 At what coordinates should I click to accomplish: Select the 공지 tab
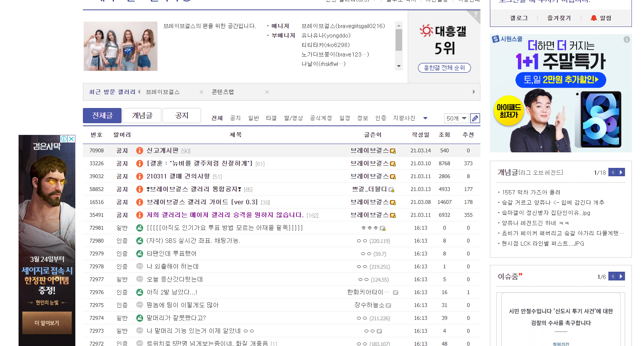(x=182, y=116)
